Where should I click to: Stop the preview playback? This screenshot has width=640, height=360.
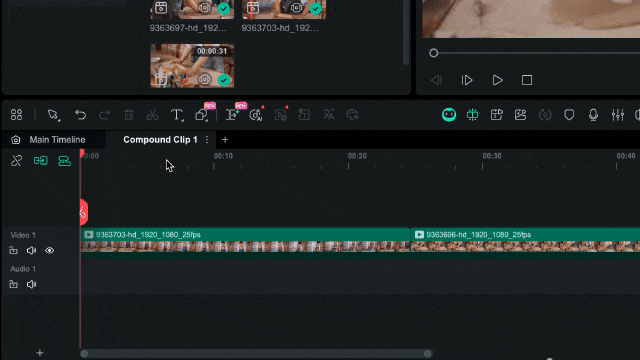pos(527,80)
